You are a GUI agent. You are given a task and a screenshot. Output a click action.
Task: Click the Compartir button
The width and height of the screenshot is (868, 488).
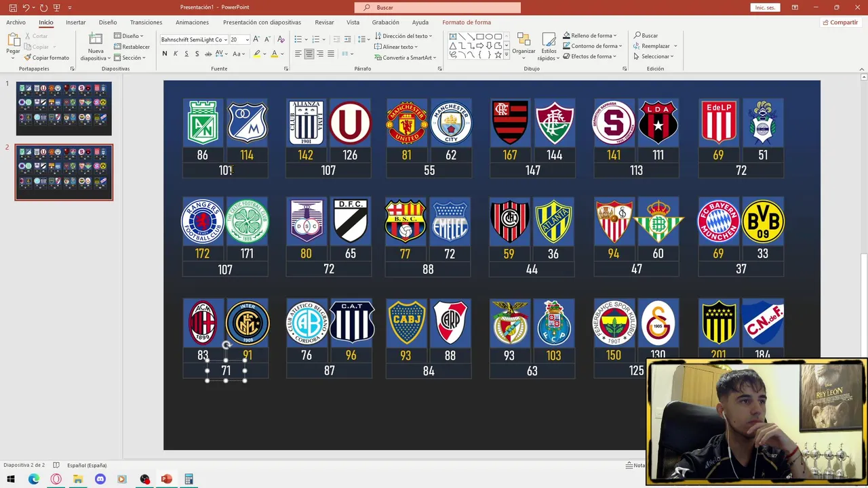840,22
